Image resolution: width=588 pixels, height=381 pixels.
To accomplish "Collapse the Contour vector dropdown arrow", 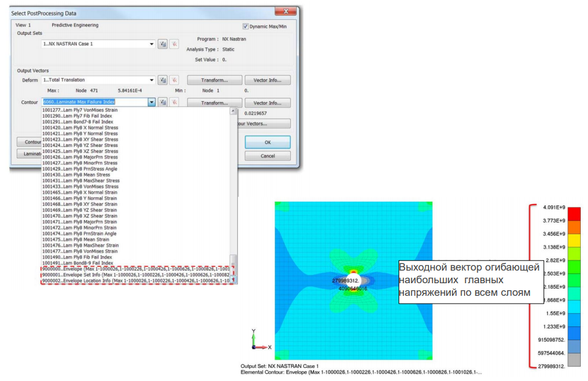I will 152,102.
